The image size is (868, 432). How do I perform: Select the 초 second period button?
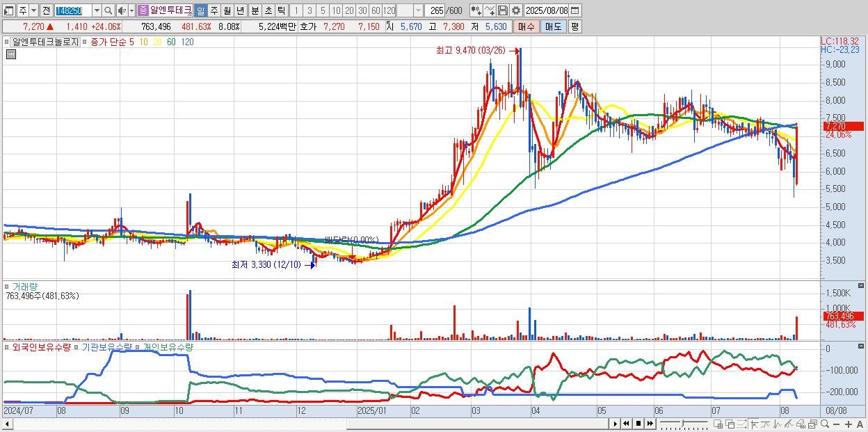268,10
